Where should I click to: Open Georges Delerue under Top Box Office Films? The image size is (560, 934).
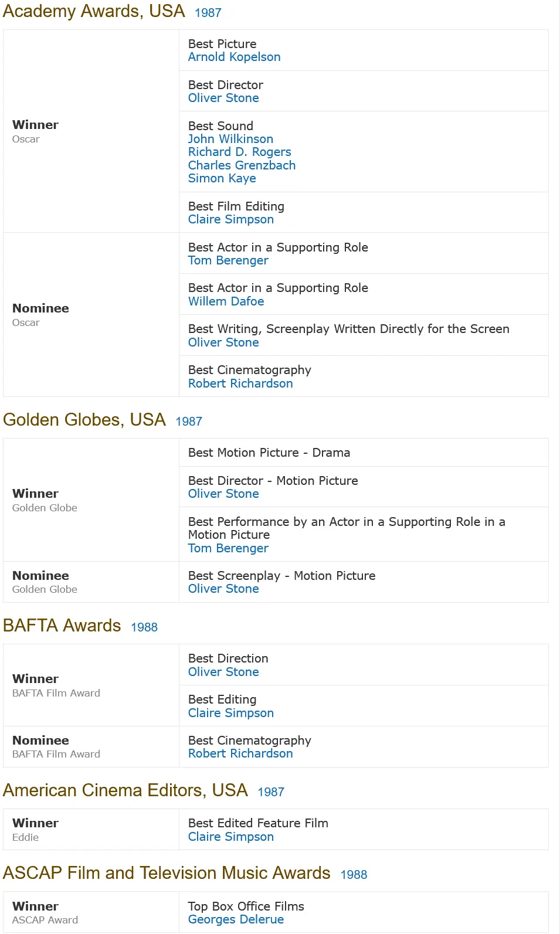236,919
